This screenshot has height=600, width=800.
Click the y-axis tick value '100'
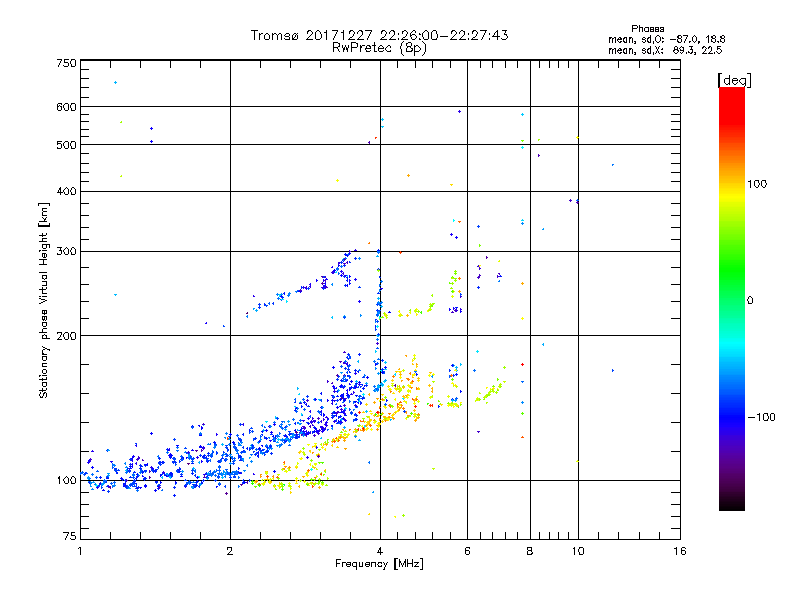(x=66, y=481)
